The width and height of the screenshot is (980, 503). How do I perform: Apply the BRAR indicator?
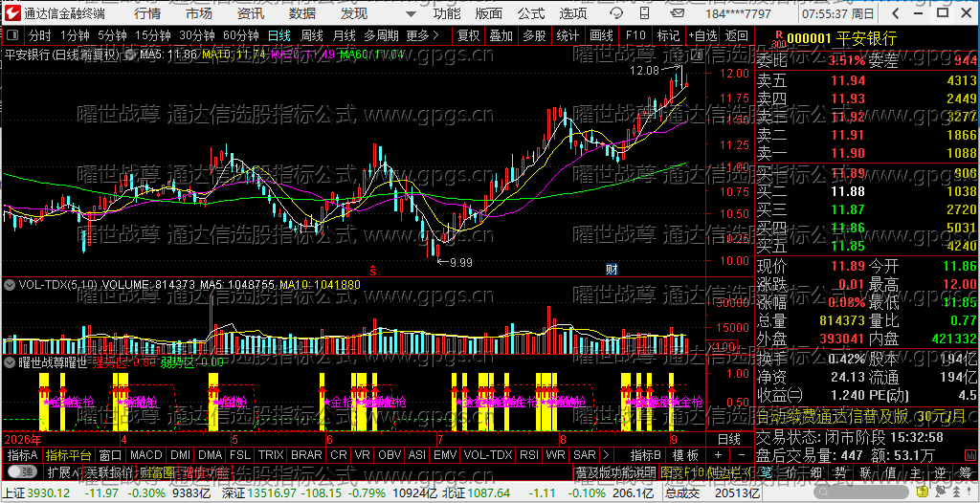(x=306, y=455)
